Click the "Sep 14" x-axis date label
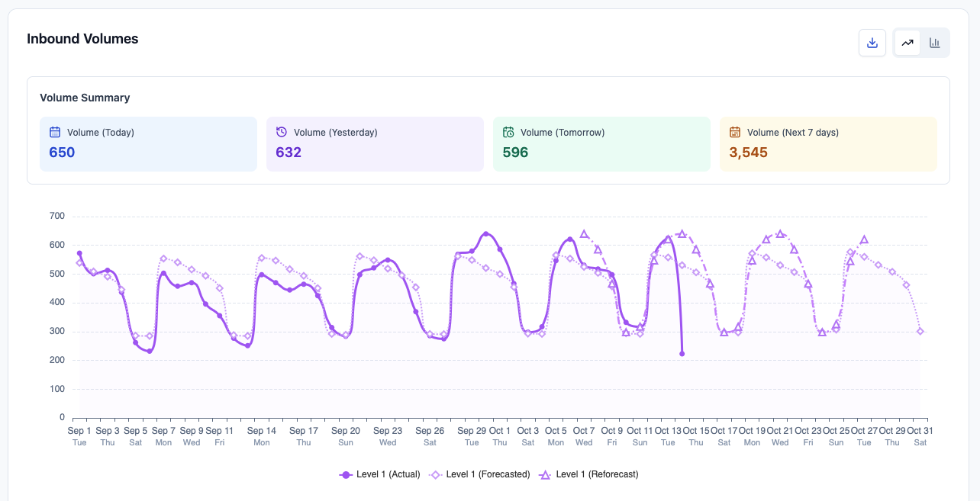980x501 pixels. [x=262, y=431]
